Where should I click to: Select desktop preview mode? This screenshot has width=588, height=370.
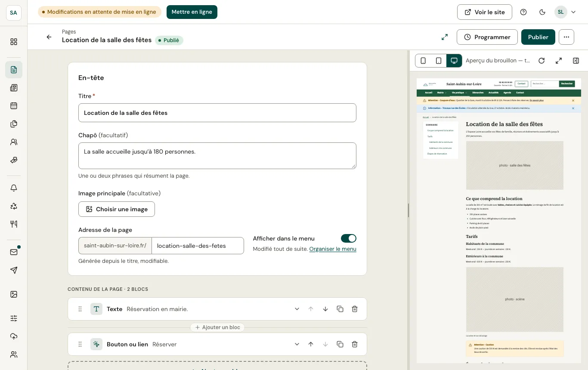coord(454,61)
